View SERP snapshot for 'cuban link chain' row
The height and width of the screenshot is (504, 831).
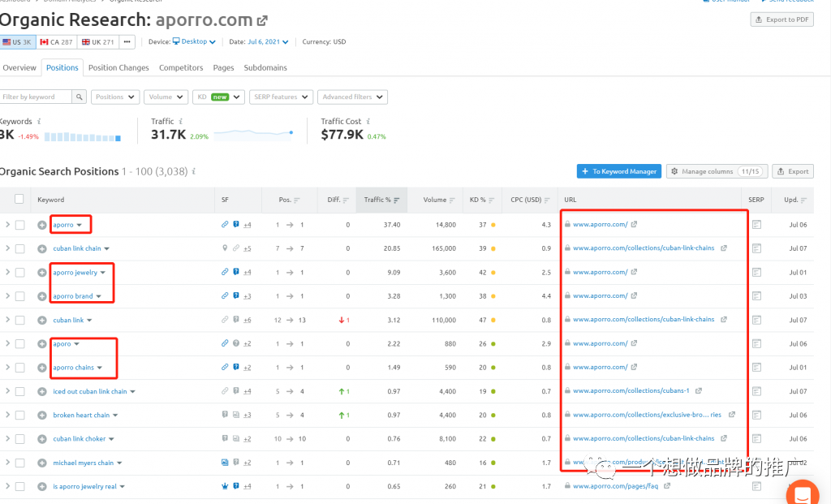point(756,248)
